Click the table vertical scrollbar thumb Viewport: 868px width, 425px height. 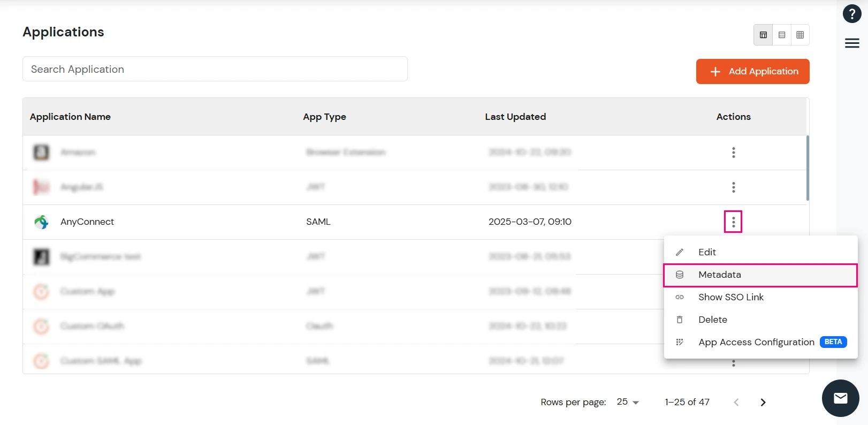[x=808, y=168]
